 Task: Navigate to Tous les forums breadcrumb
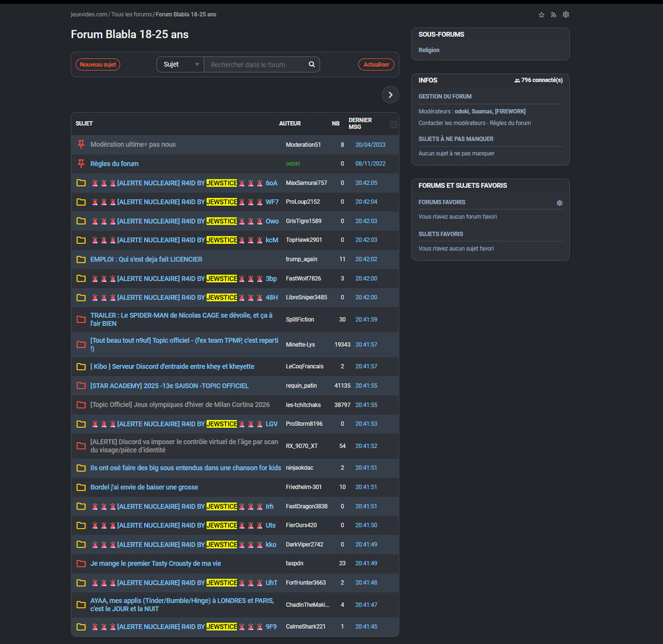131,14
